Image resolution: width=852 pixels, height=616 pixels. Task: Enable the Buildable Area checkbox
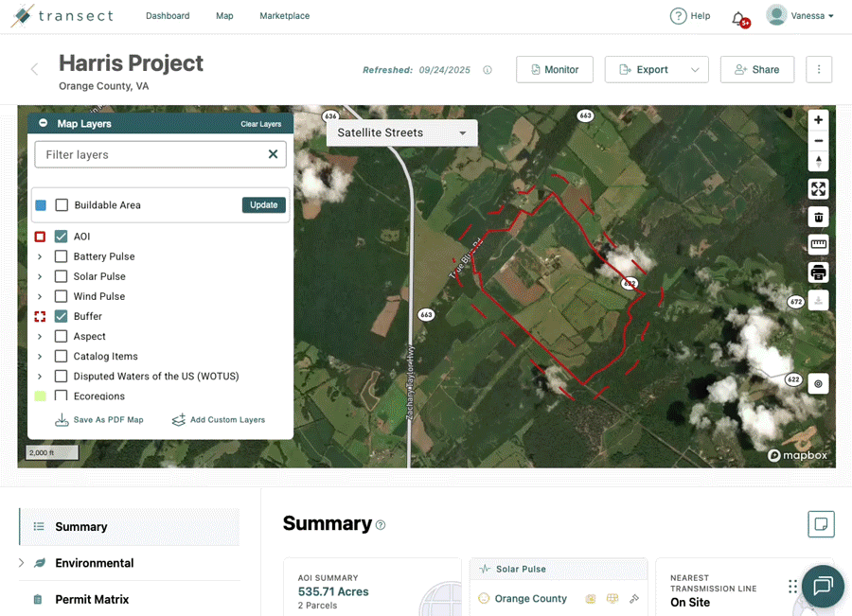(x=62, y=205)
